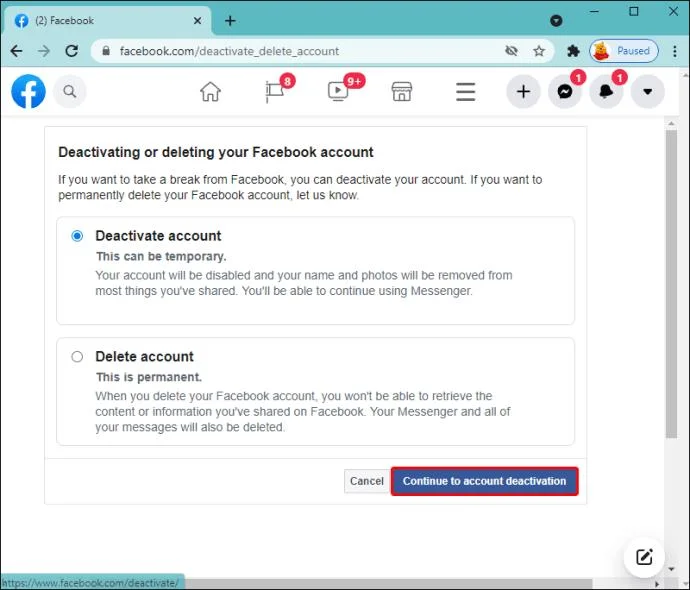Click 'This can be temporary.' text
The height and width of the screenshot is (590, 690).
point(161,257)
